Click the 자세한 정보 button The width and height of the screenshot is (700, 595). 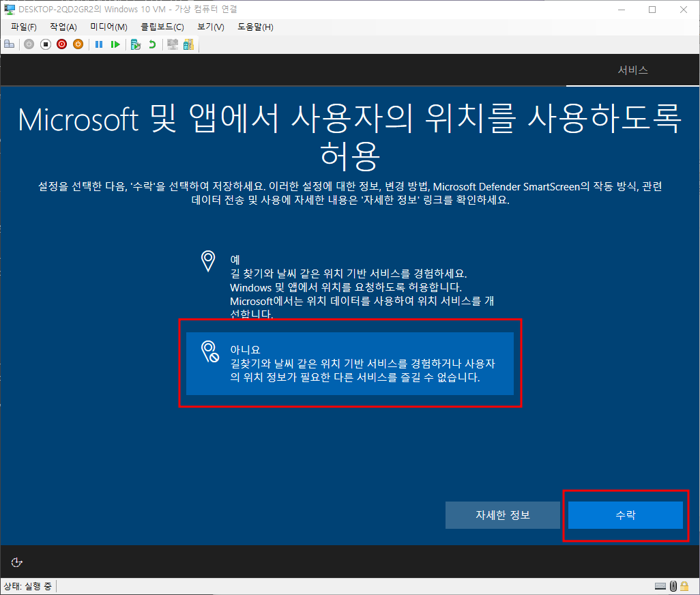point(503,515)
